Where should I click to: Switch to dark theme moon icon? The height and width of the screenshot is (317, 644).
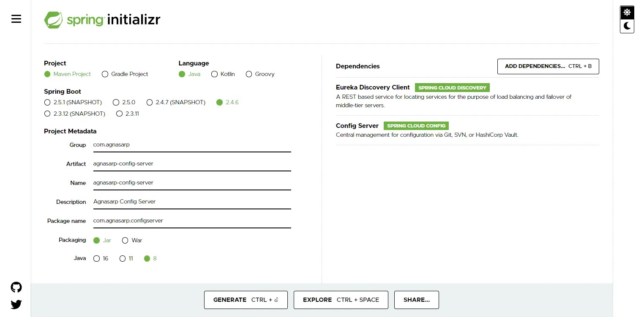click(x=627, y=26)
